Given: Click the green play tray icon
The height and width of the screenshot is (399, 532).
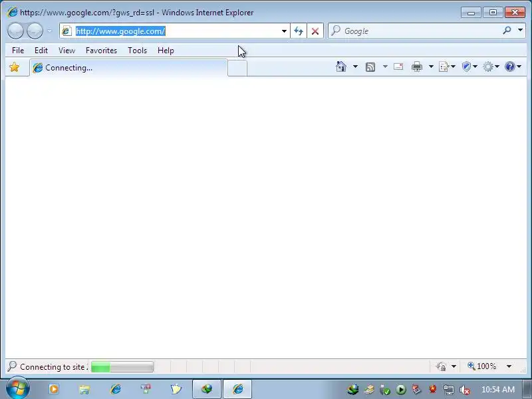Looking at the screenshot, I should pyautogui.click(x=401, y=390).
